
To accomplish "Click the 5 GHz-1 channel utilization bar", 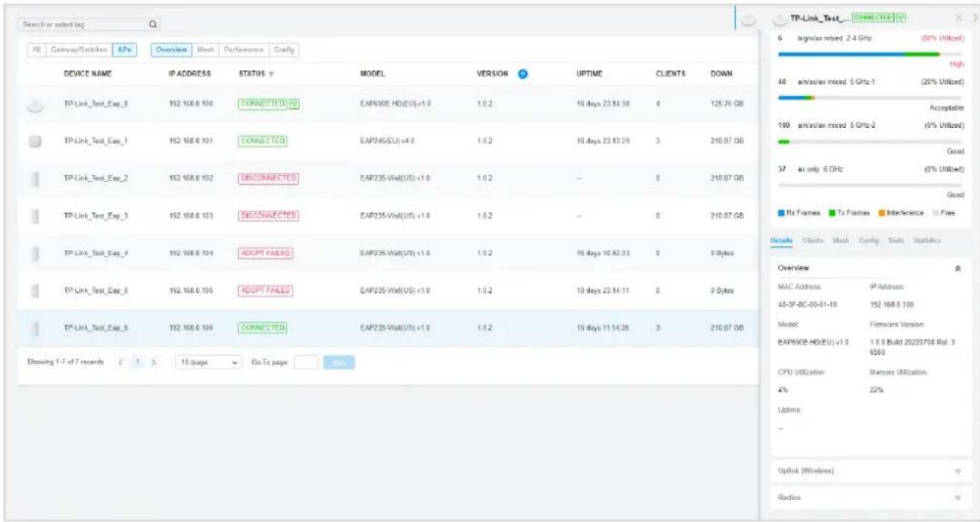I will tap(871, 98).
